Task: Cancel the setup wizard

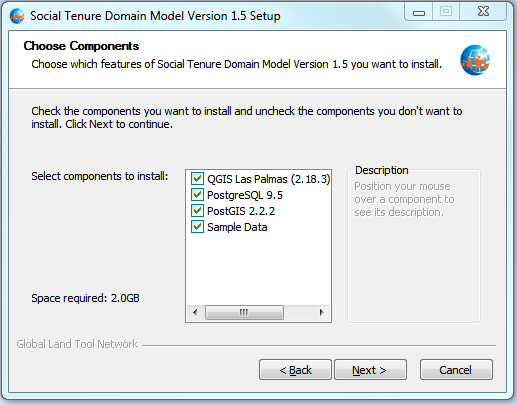Action: (456, 370)
